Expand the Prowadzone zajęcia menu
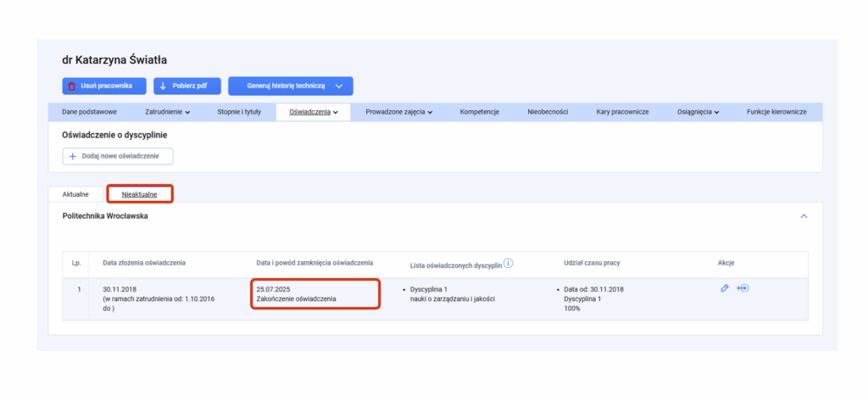The width and height of the screenshot is (868, 401). point(398,112)
